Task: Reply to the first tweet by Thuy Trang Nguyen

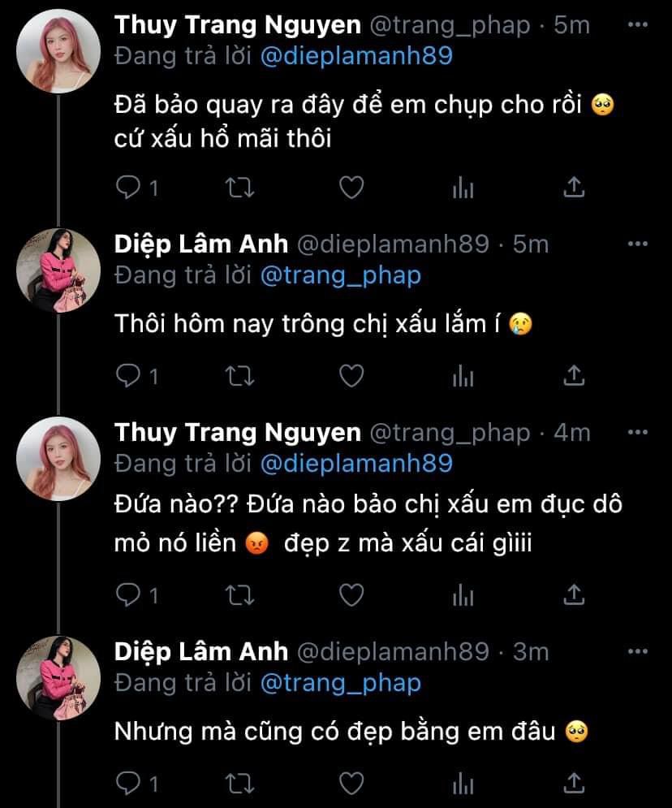Action: (x=128, y=188)
